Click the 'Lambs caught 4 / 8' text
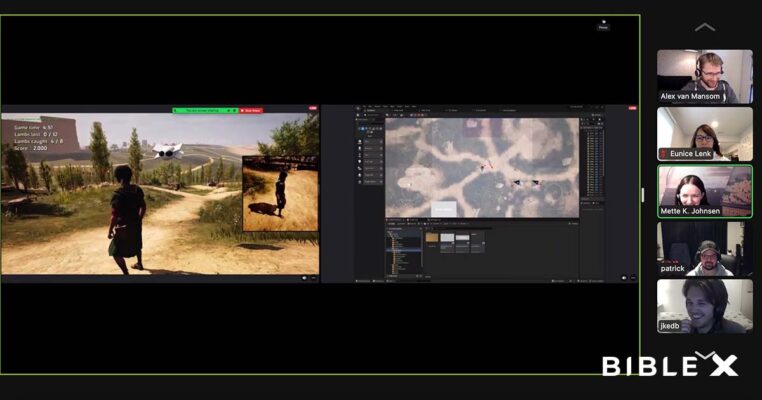Image resolution: width=762 pixels, height=400 pixels. click(x=38, y=141)
